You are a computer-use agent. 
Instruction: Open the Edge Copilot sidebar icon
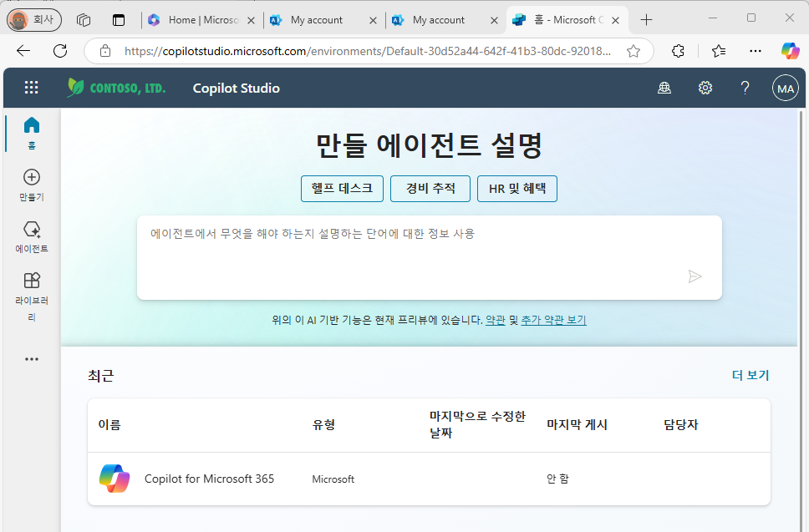pyautogui.click(x=790, y=50)
